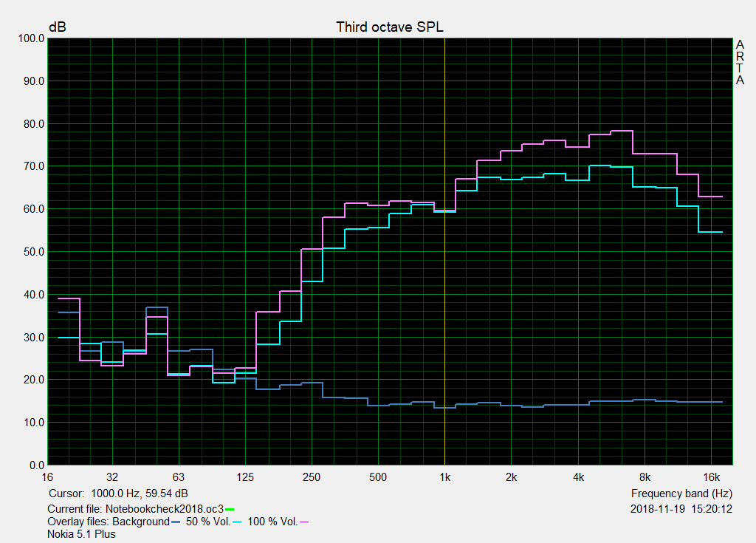Viewport: 756px width, 543px height.
Task: Click the 4k frequency label
Action: (578, 477)
